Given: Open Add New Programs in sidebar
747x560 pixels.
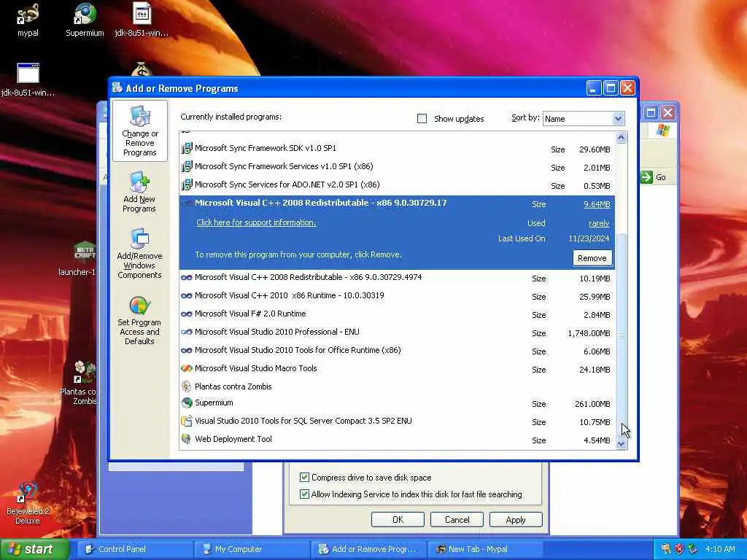Looking at the screenshot, I should [x=139, y=192].
